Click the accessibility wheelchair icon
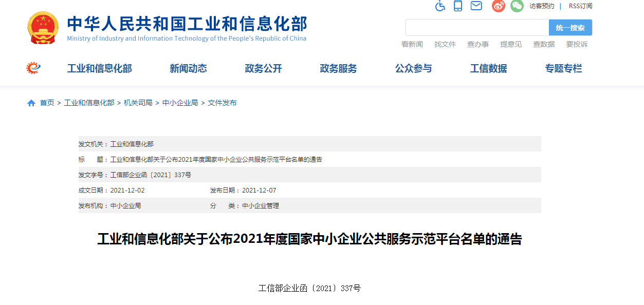 pyautogui.click(x=440, y=6)
